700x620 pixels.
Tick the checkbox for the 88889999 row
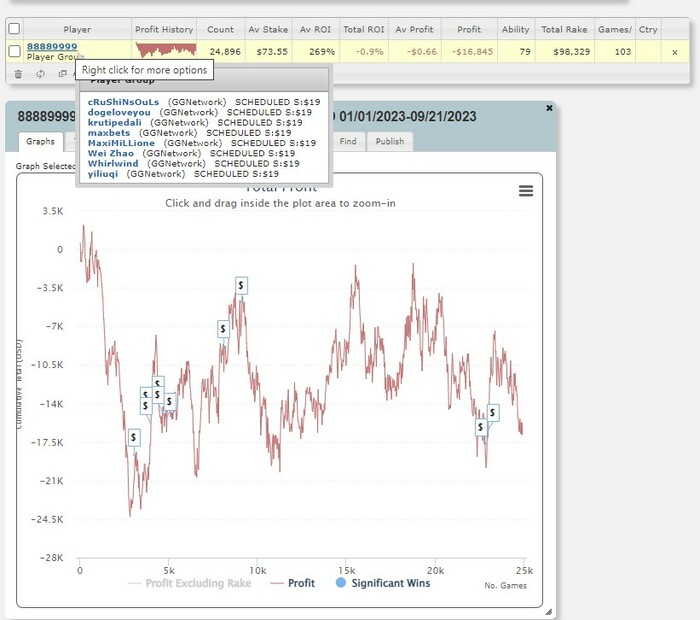click(14, 51)
